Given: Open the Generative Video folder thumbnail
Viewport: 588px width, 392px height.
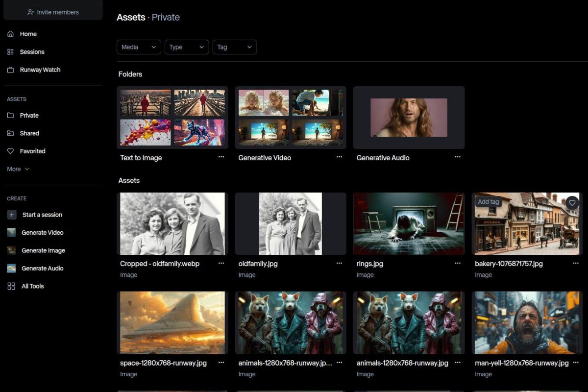Looking at the screenshot, I should coord(291,118).
